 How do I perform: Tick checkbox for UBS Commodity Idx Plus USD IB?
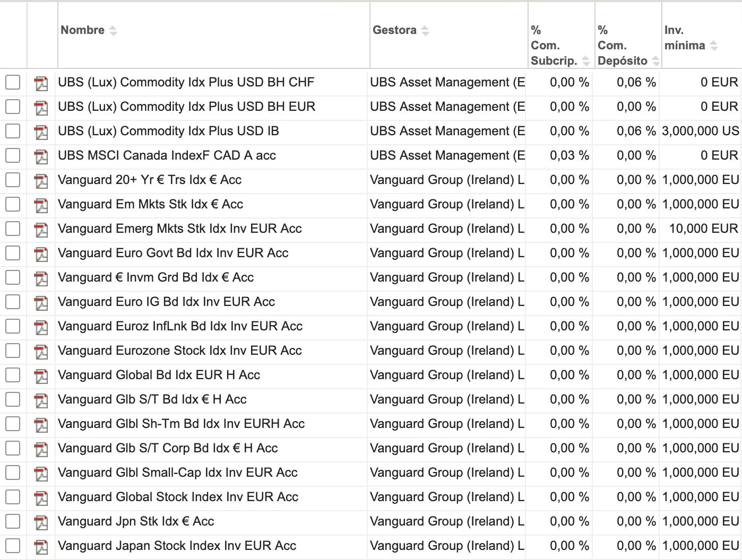pyautogui.click(x=13, y=131)
